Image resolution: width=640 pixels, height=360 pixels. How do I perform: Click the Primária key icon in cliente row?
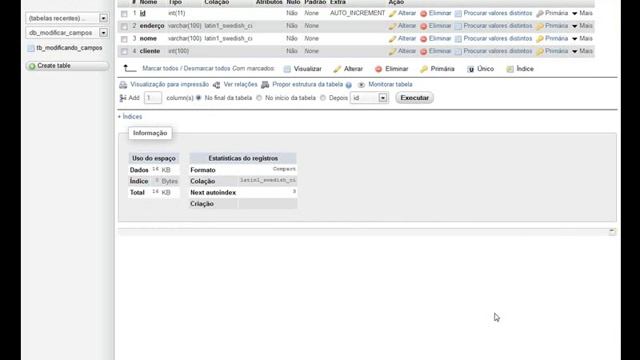pos(540,52)
